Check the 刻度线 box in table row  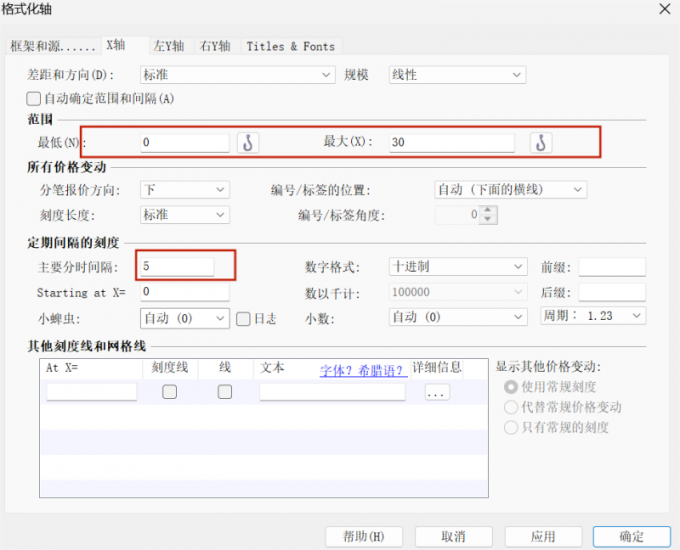coord(170,392)
